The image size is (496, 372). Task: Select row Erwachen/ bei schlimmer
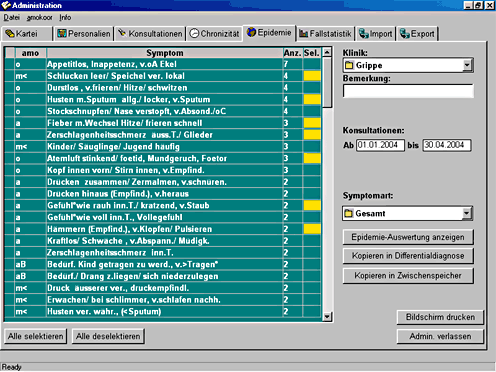click(x=163, y=300)
